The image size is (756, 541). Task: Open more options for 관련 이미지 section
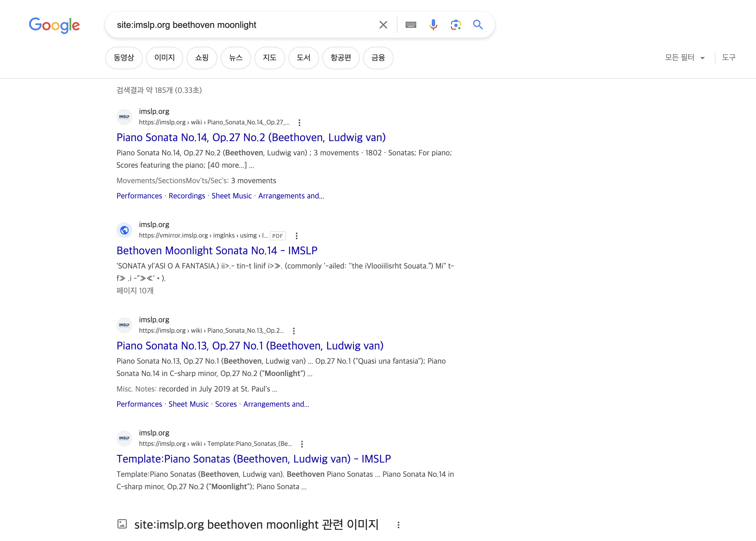point(398,525)
